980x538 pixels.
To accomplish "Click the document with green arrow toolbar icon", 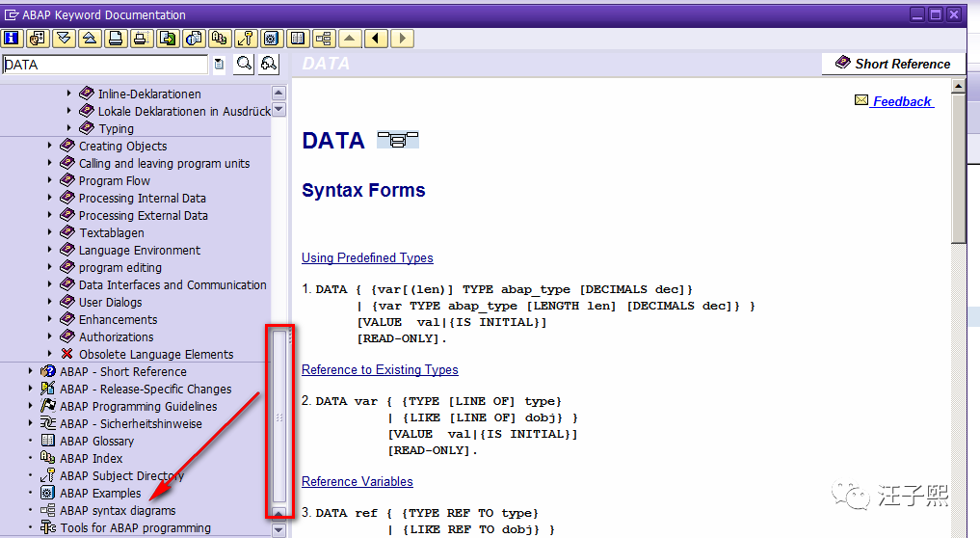I will click(x=168, y=39).
